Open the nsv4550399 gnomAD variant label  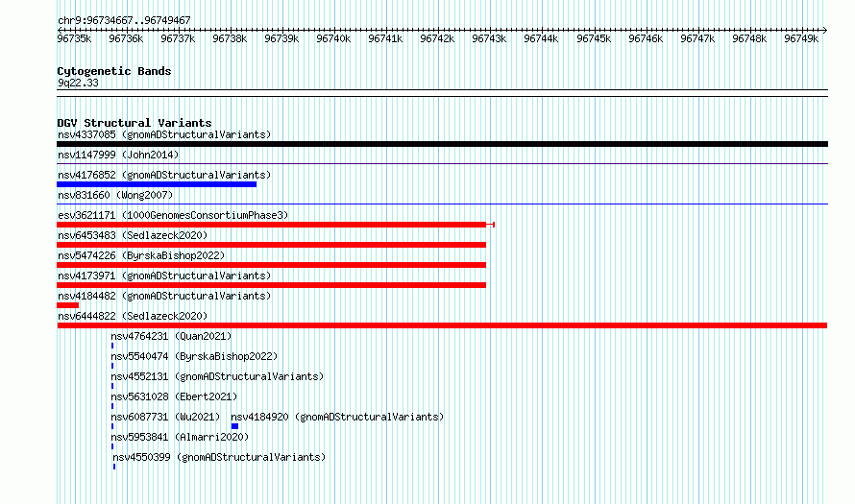pyautogui.click(x=219, y=457)
